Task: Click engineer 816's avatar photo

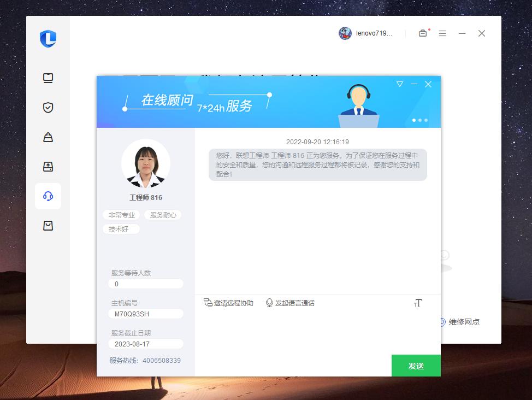Action: (x=145, y=164)
